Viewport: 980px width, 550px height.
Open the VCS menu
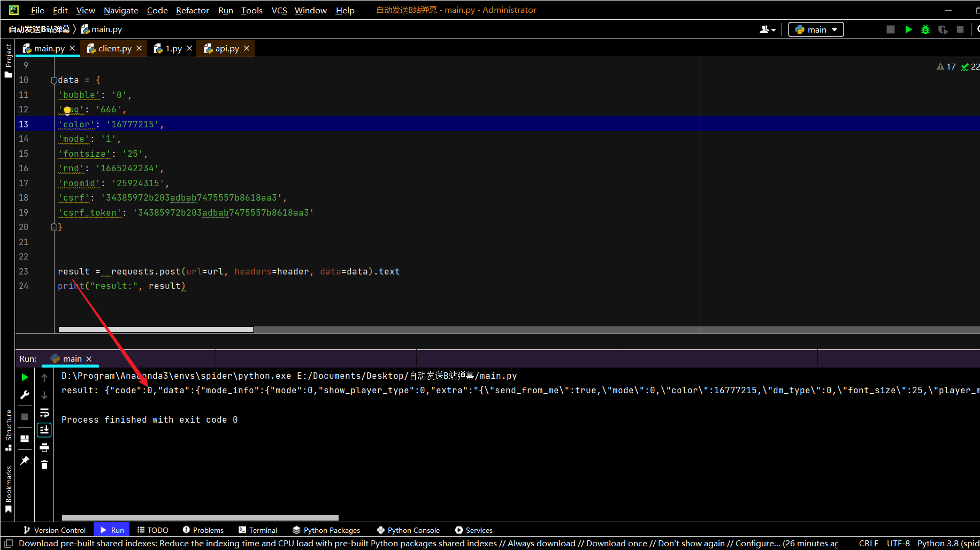click(279, 10)
